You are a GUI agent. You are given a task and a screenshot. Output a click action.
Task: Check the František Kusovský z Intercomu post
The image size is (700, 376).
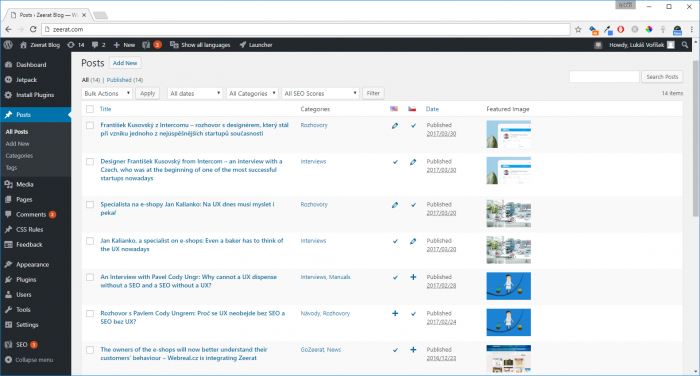(90, 125)
